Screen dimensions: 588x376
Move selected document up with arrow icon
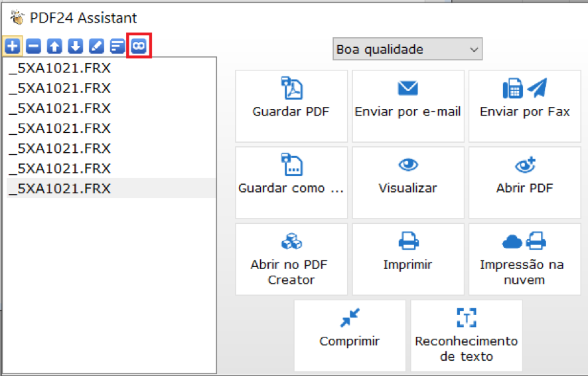[x=54, y=46]
